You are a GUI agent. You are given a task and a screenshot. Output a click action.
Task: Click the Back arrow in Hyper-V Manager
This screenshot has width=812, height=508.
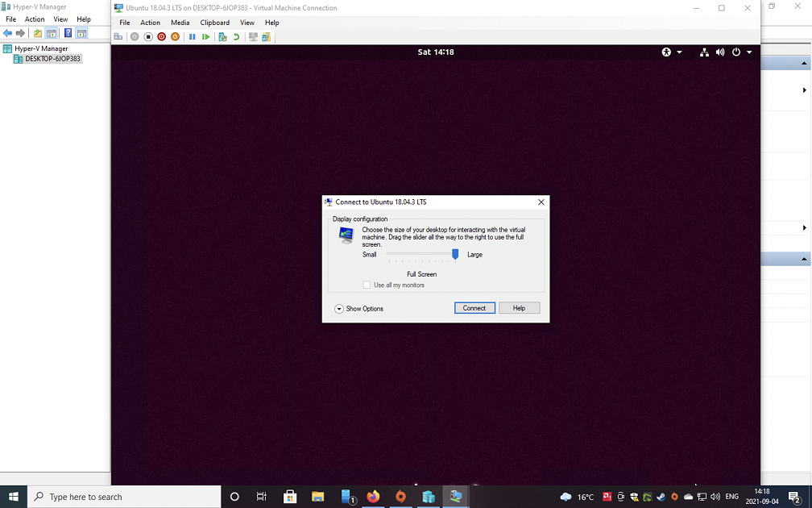[7, 33]
